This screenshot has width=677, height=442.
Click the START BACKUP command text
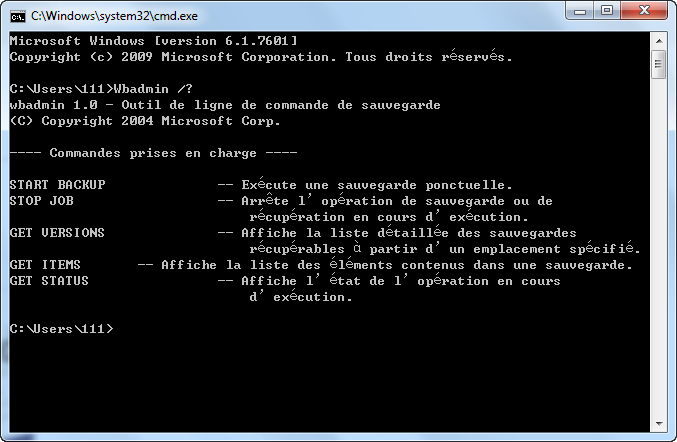57,185
